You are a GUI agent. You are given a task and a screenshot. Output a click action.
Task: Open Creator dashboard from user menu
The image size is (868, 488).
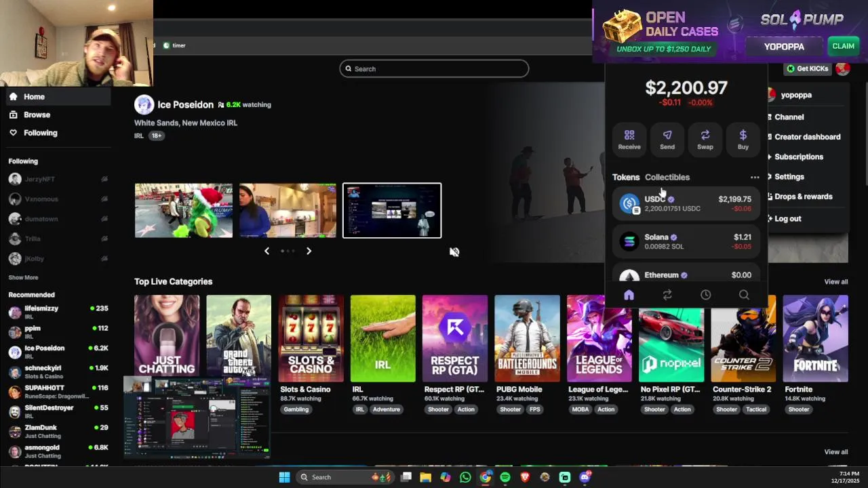point(807,137)
